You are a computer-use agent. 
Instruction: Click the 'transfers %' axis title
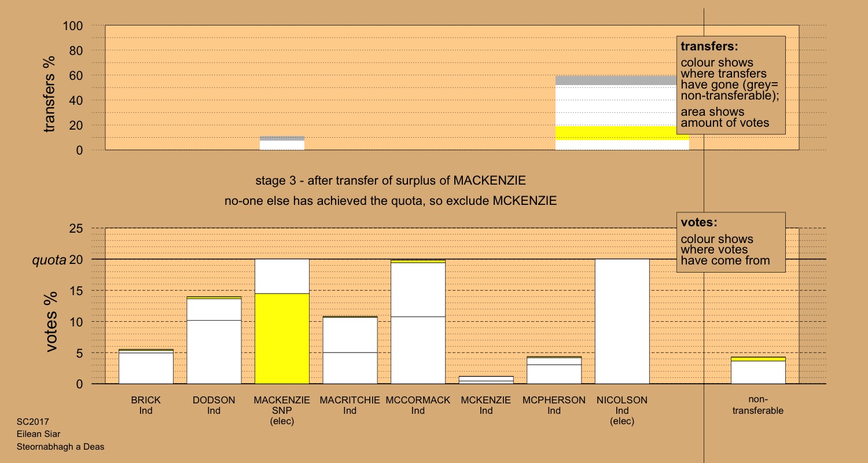pyautogui.click(x=50, y=94)
